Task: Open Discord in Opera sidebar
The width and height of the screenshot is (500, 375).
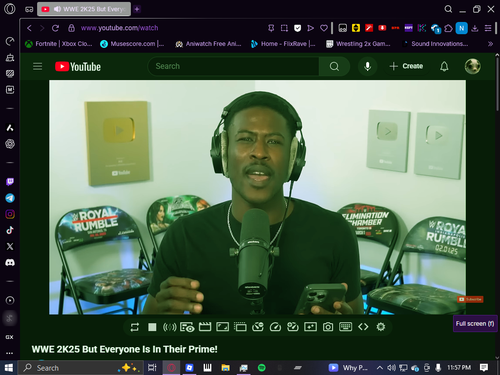Action: pyautogui.click(x=10, y=263)
